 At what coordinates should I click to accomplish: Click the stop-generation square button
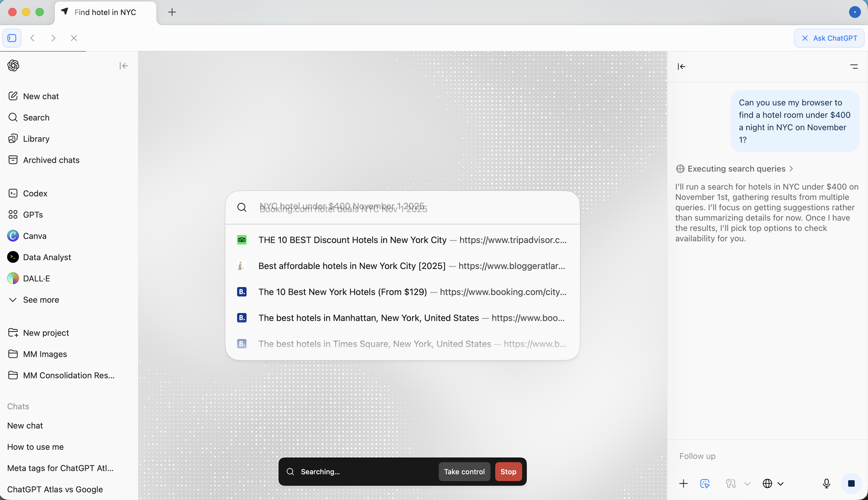[851, 483]
